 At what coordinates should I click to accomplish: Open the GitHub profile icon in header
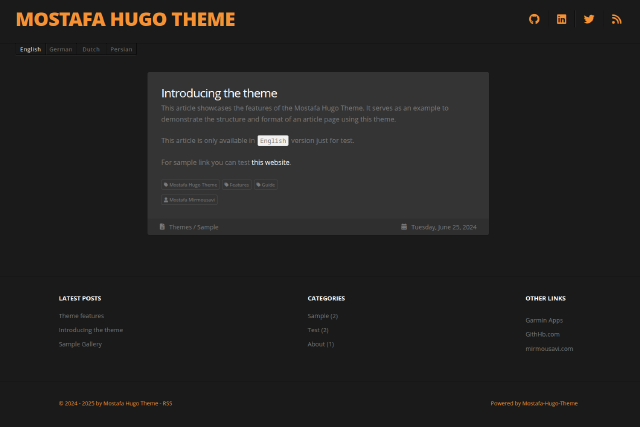(x=534, y=19)
